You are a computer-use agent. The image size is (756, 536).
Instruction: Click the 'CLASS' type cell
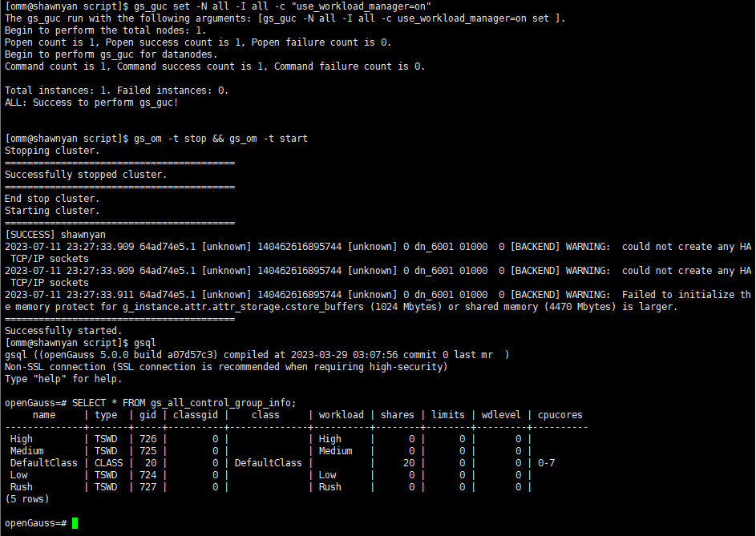pos(108,463)
